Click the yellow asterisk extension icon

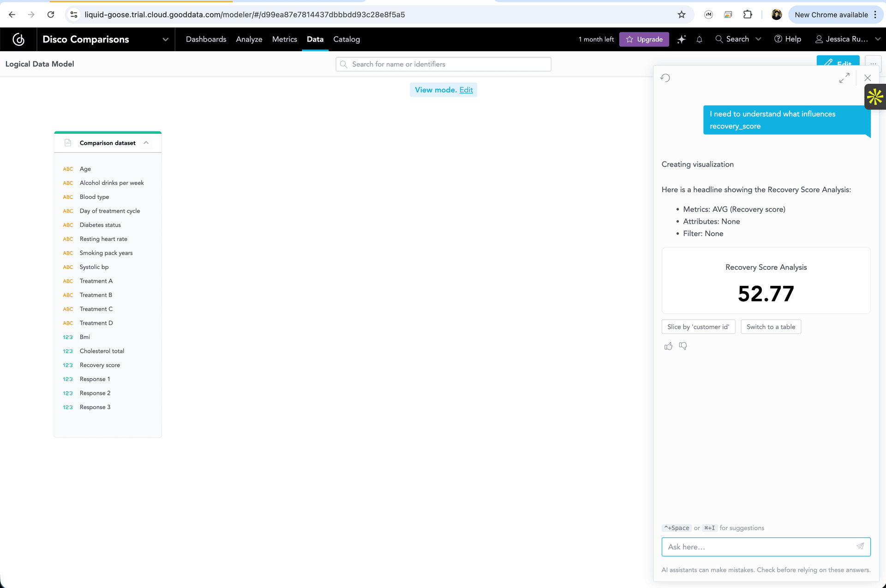pyautogui.click(x=874, y=97)
